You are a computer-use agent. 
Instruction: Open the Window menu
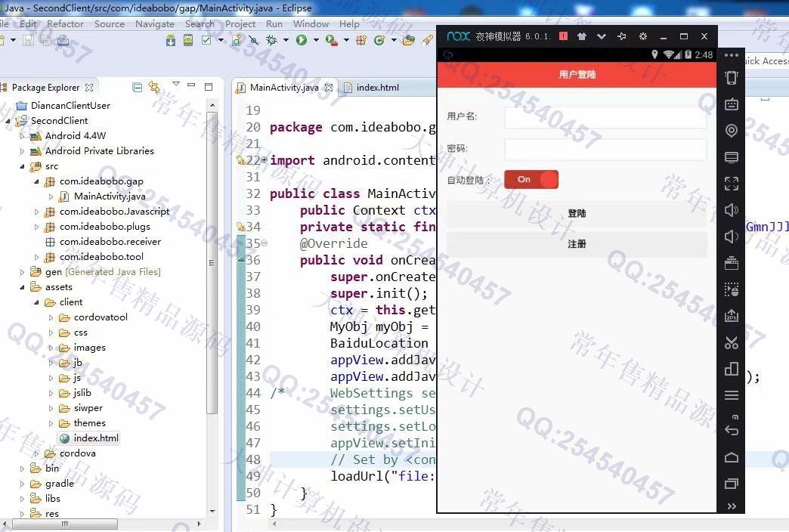[311, 23]
